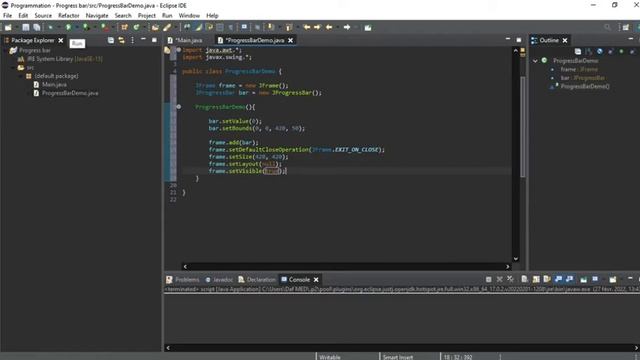The image size is (640, 360).
Task: Collapse ProgressBarDemo node in Outline
Action: tap(535, 60)
